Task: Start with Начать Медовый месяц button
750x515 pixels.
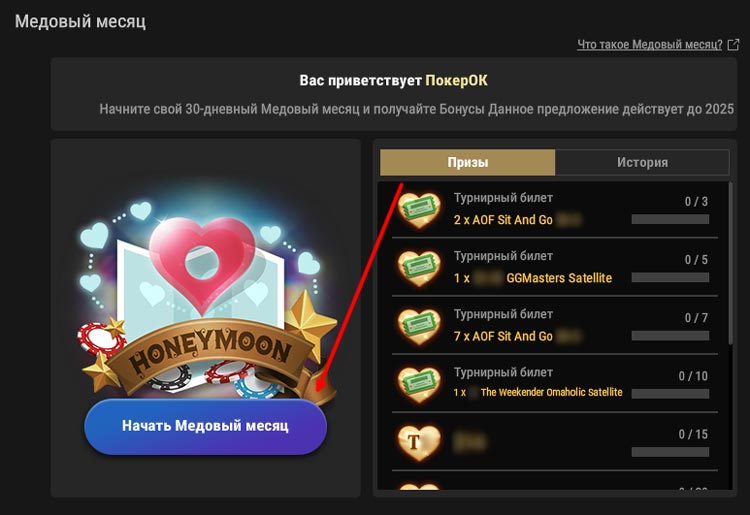Action: [x=205, y=426]
